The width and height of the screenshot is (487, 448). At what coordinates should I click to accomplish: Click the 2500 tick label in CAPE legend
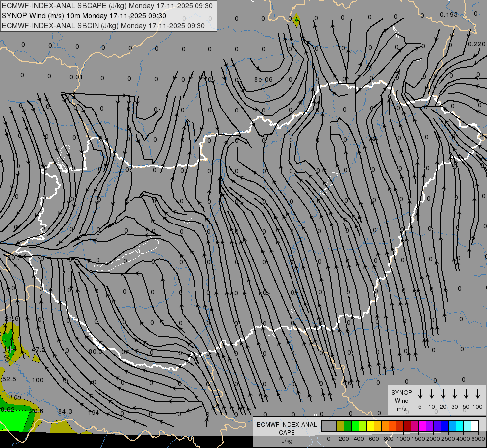click(448, 439)
